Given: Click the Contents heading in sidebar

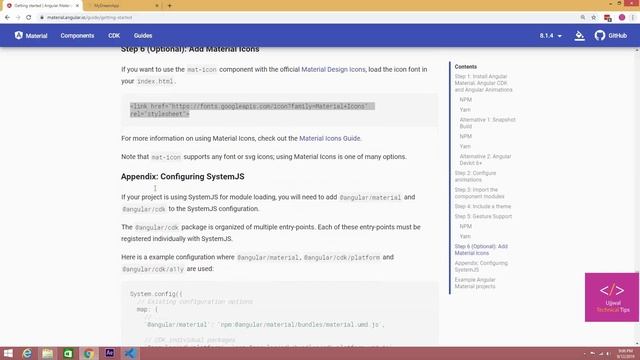Looking at the screenshot, I should (x=466, y=67).
